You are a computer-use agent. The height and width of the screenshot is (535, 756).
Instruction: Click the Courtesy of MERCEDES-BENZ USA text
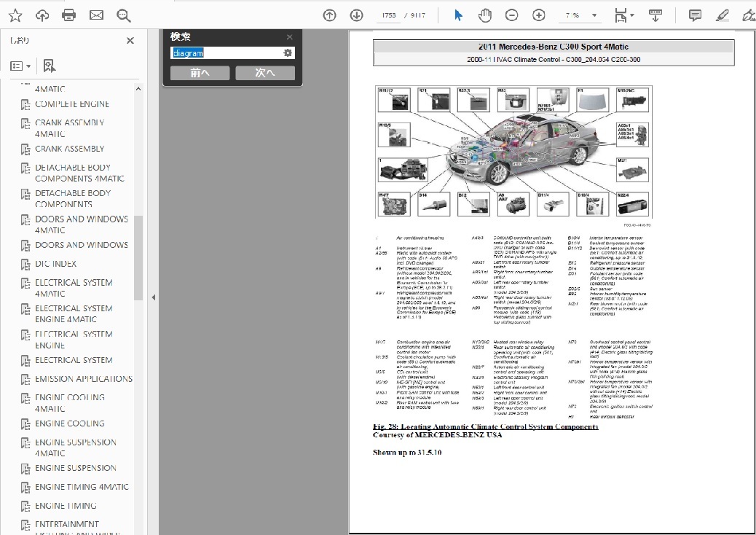(437, 434)
